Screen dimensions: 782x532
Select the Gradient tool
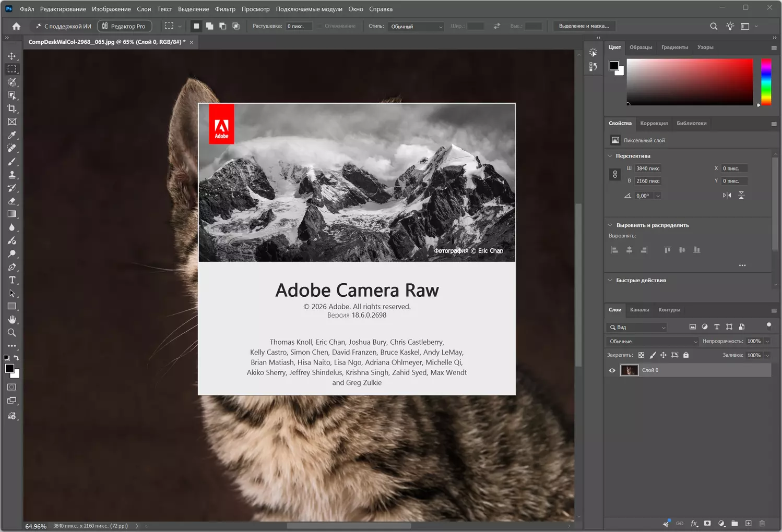coord(11,214)
